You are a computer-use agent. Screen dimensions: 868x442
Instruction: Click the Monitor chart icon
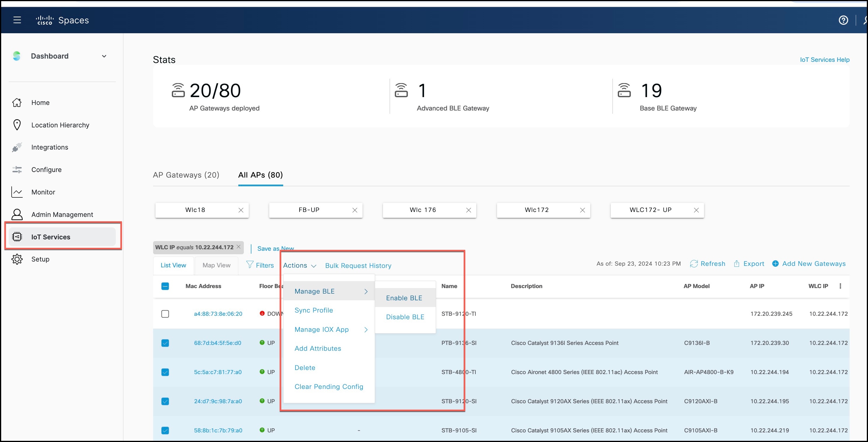pos(17,192)
